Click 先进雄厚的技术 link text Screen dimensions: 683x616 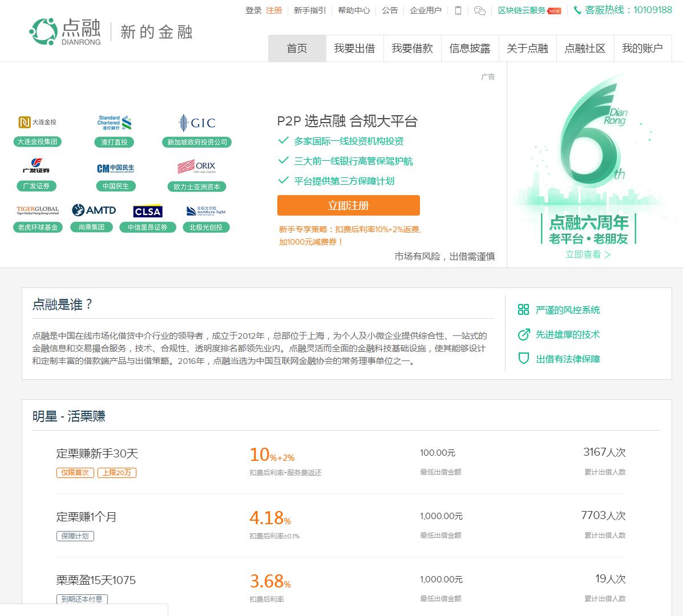(x=568, y=334)
